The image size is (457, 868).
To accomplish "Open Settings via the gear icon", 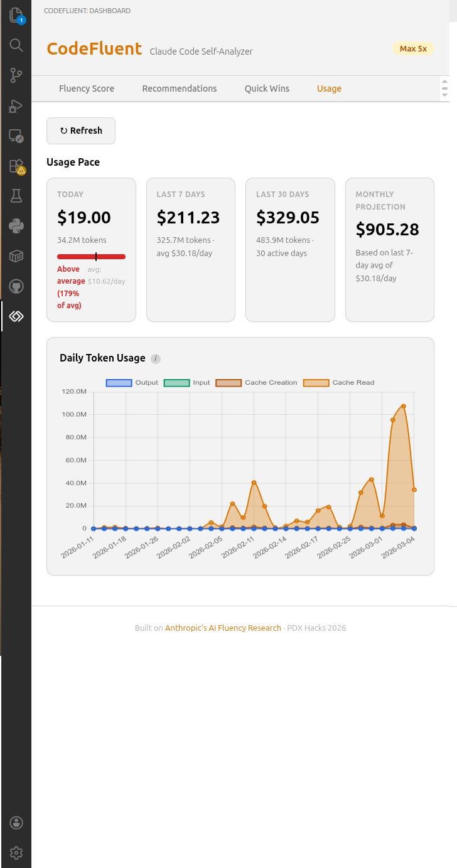I will (x=16, y=852).
